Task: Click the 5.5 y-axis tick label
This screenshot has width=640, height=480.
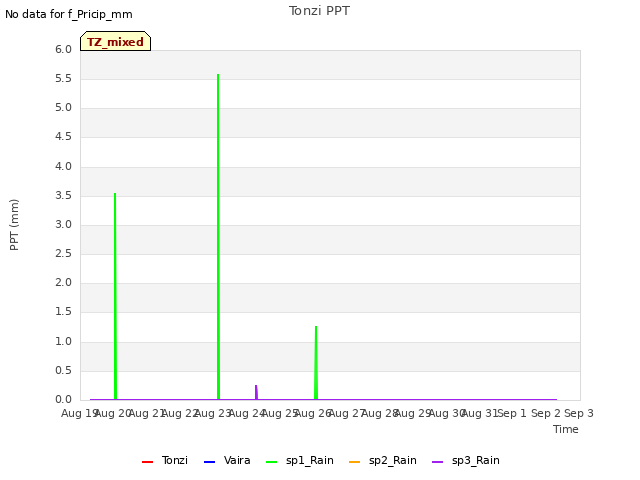Action: click(63, 79)
